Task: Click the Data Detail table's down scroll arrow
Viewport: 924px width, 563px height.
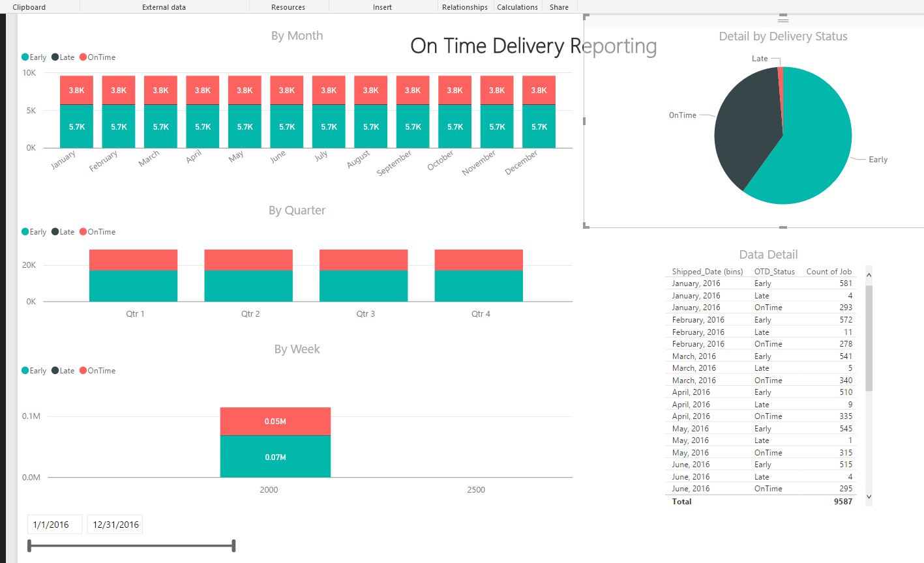Action: (x=869, y=497)
